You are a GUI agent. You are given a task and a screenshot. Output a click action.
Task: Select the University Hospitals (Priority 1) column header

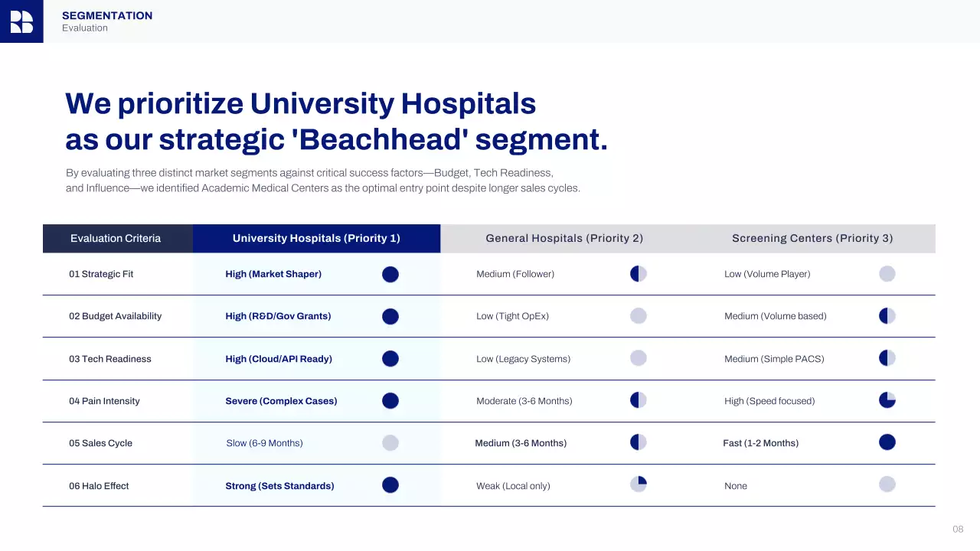tap(316, 238)
